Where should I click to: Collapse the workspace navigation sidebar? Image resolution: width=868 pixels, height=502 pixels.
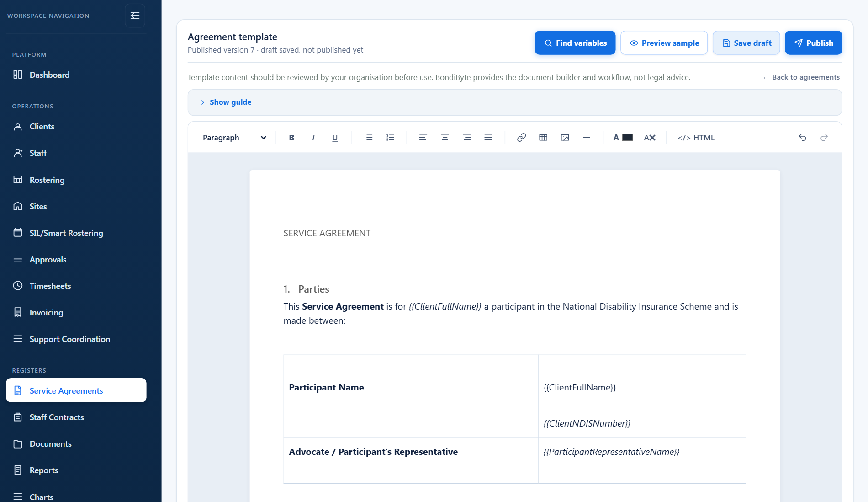(x=135, y=16)
